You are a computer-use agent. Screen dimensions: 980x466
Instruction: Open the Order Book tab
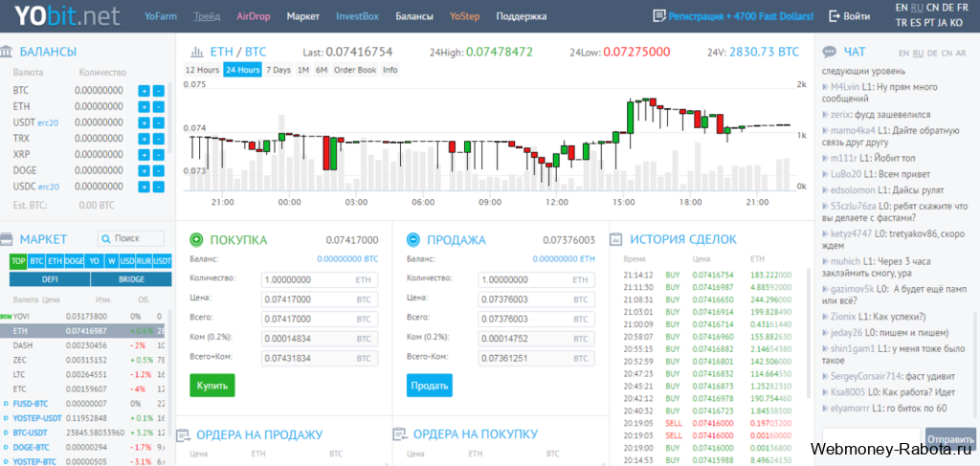pyautogui.click(x=355, y=70)
